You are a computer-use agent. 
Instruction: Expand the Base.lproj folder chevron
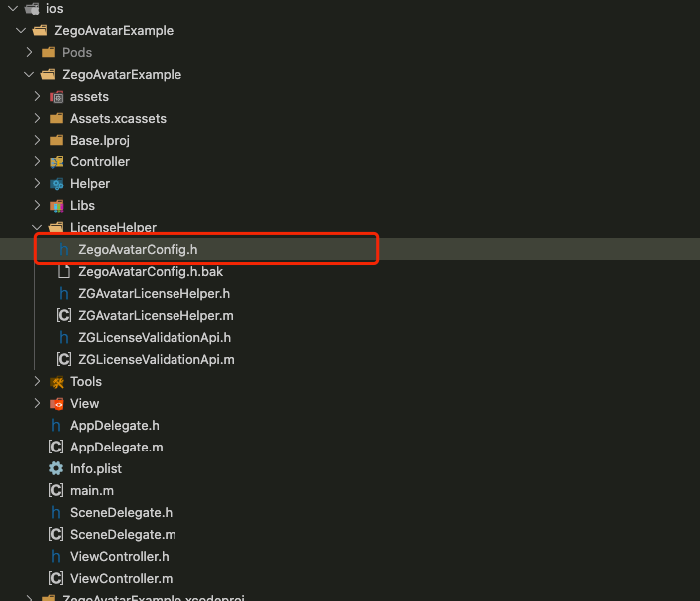click(x=37, y=141)
